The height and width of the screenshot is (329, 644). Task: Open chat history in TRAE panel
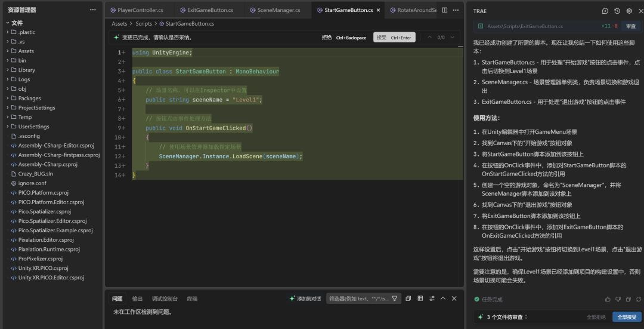coord(617,11)
